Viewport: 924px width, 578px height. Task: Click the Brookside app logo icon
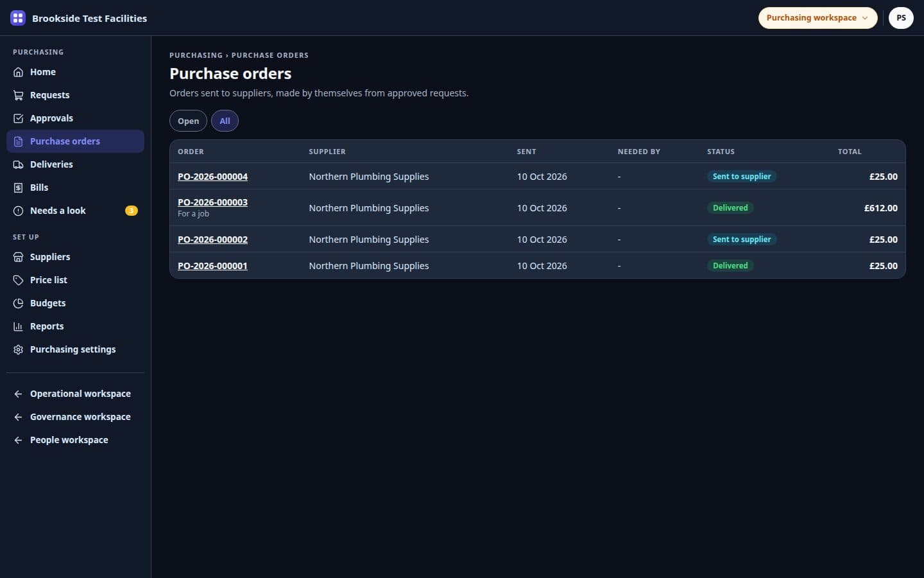click(x=18, y=18)
